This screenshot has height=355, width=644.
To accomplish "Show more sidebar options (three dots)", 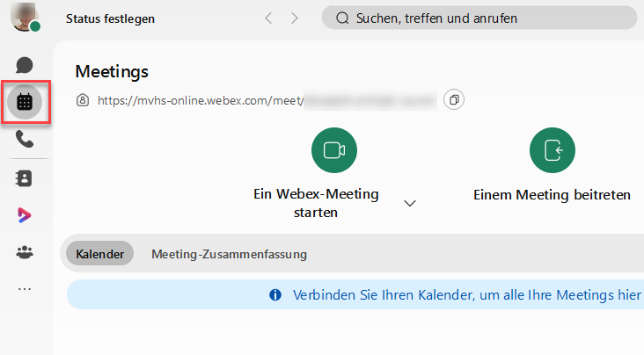I will [25, 289].
